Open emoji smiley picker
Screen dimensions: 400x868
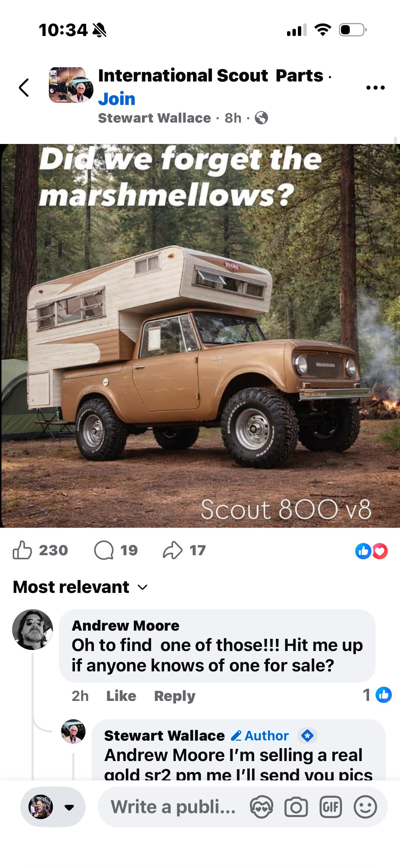365,807
